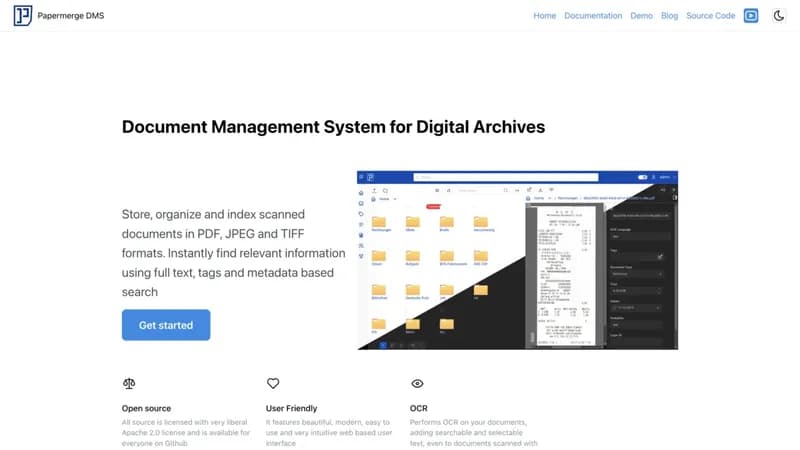Click the eye icon above OCR
Image resolution: width=800 pixels, height=450 pixels.
(x=417, y=384)
